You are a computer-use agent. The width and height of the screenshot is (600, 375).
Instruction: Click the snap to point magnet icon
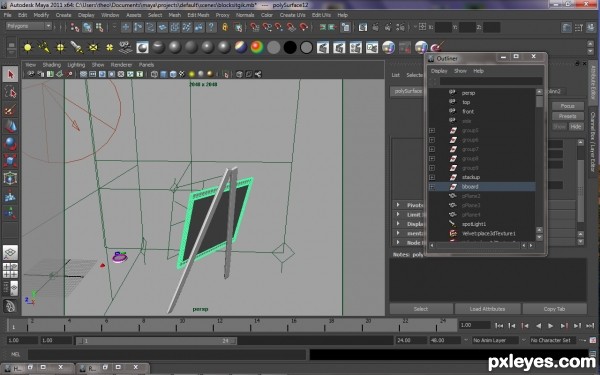[x=279, y=27]
